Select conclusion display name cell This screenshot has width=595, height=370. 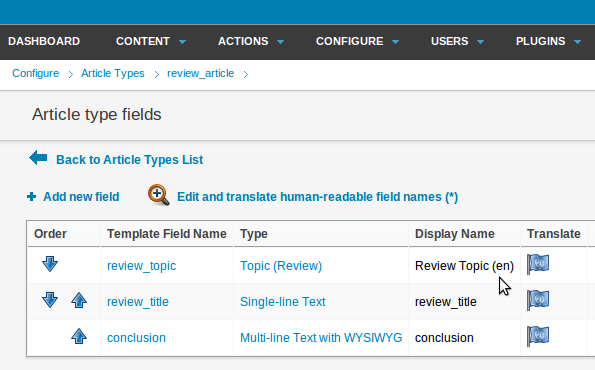pyautogui.click(x=444, y=338)
